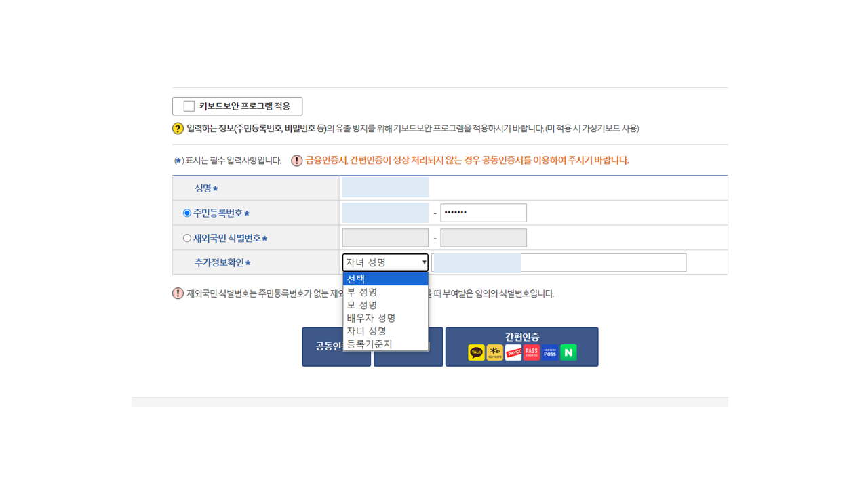The width and height of the screenshot is (868, 488).
Task: Choose KB Mobile certificate authentication
Action: click(495, 352)
